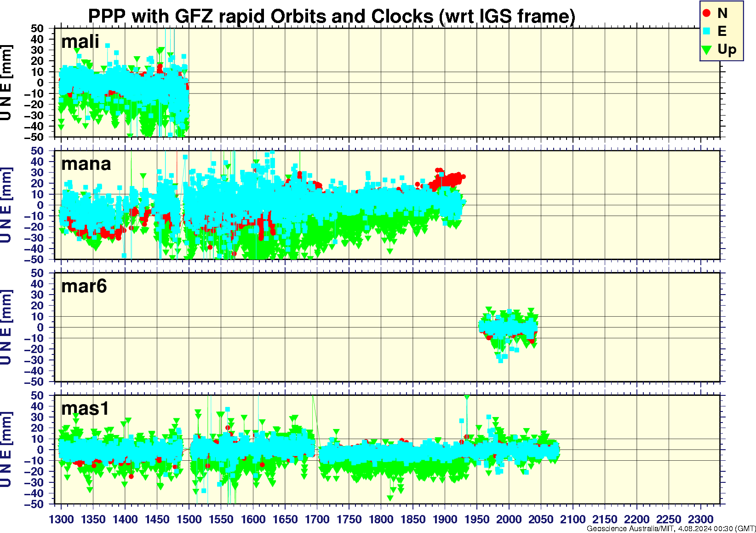Click the green Up legend triangle
Image resolution: width=756 pixels, height=533 pixels.
[707, 50]
